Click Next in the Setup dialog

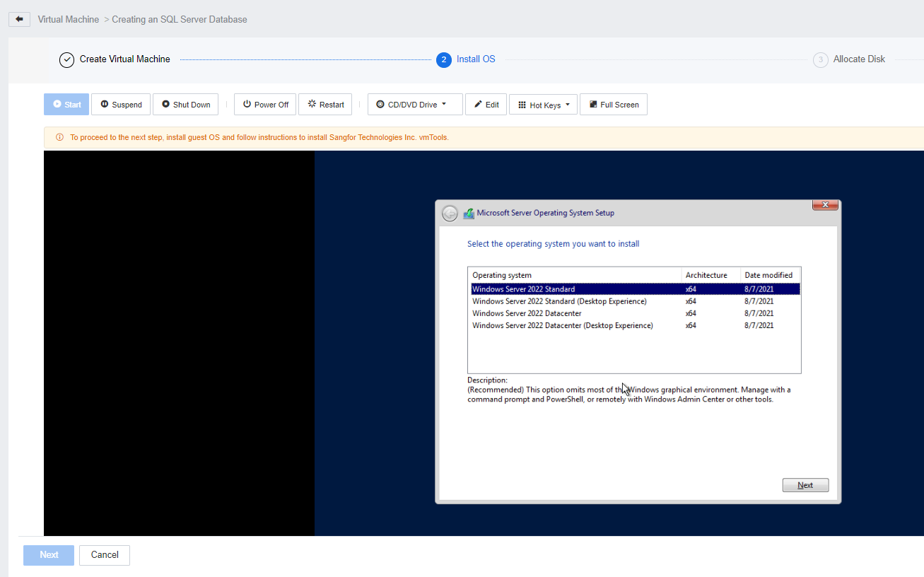tap(805, 485)
